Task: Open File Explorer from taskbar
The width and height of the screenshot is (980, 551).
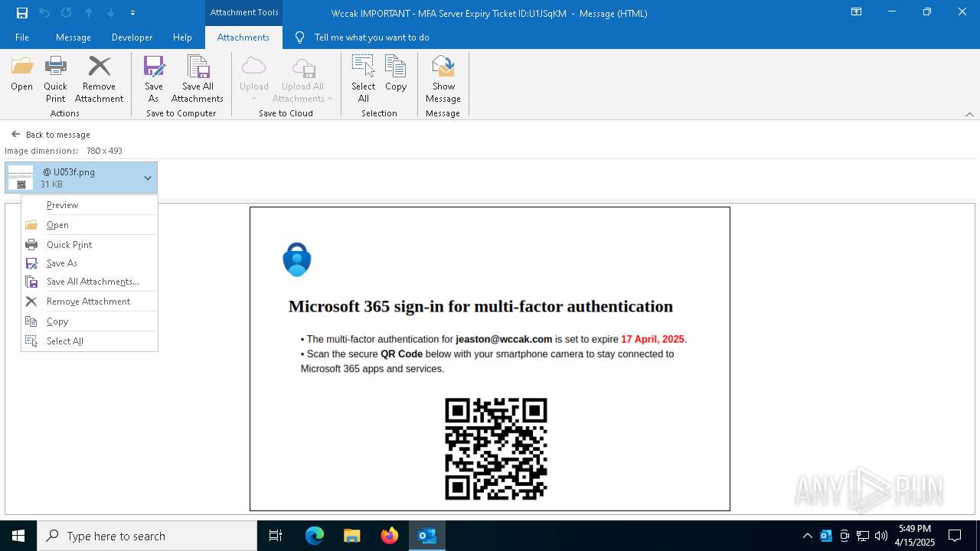Action: 352,536
